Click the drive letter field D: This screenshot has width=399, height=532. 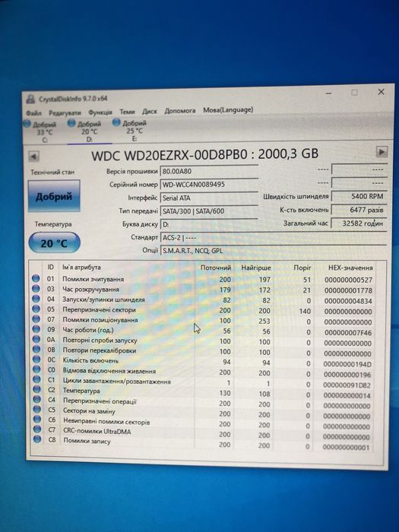[x=209, y=224]
